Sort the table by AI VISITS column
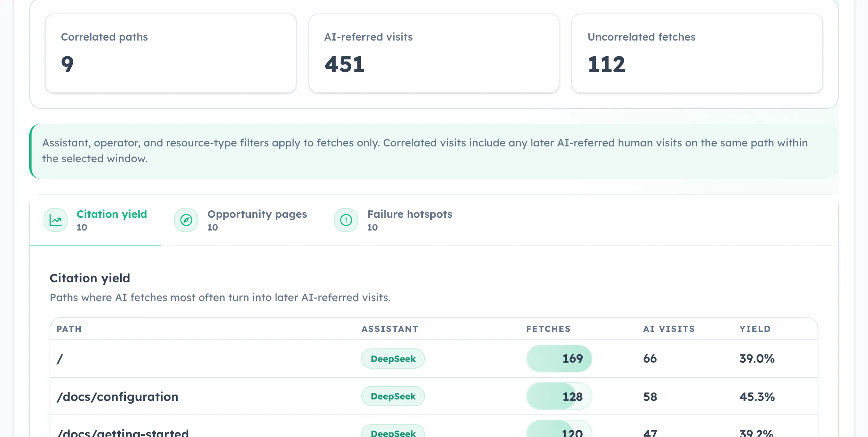Viewport: 868px width, 437px height. (x=669, y=329)
